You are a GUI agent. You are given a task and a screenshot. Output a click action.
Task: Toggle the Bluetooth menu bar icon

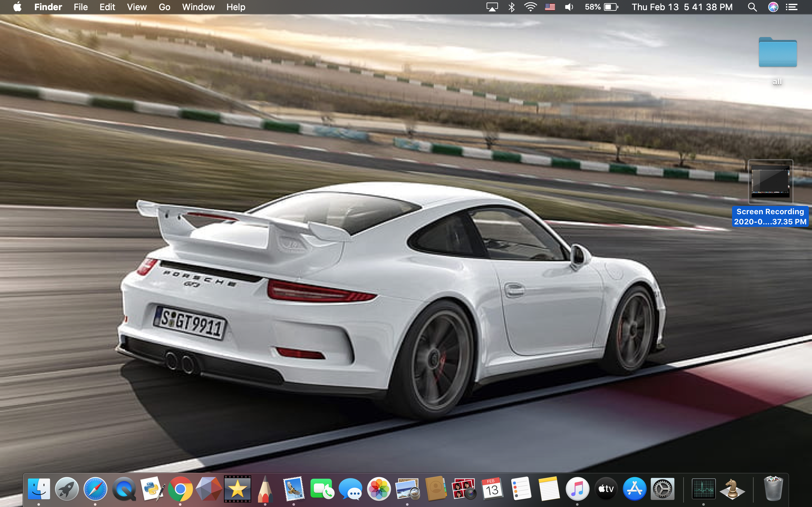pos(511,7)
